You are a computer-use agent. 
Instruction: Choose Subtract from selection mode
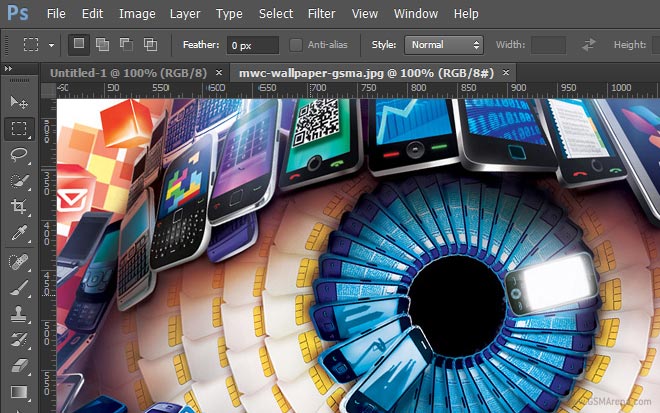(126, 44)
